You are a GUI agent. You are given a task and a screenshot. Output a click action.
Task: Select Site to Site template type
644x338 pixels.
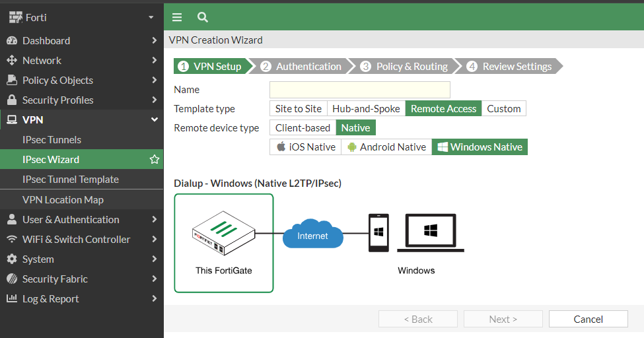click(x=298, y=108)
